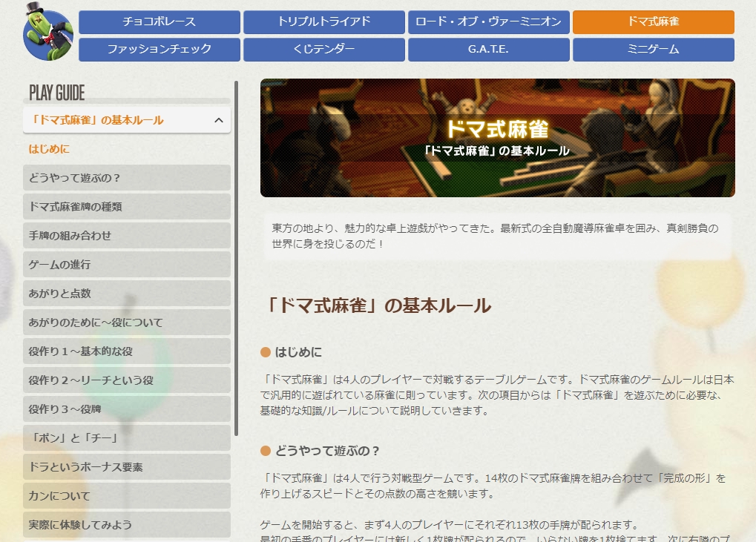Click the どうやって遊ぶの？ section heading in content
The height and width of the screenshot is (542, 756).
[x=327, y=451]
